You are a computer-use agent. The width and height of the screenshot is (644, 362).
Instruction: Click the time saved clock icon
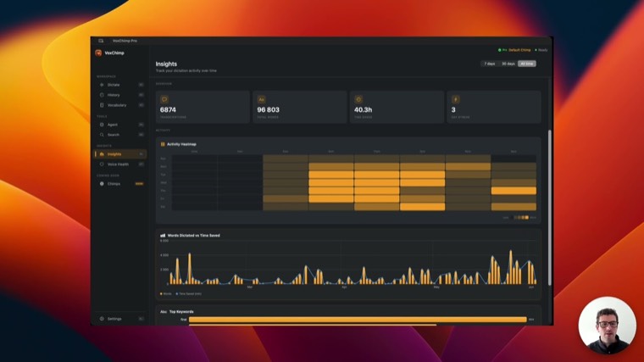click(358, 99)
